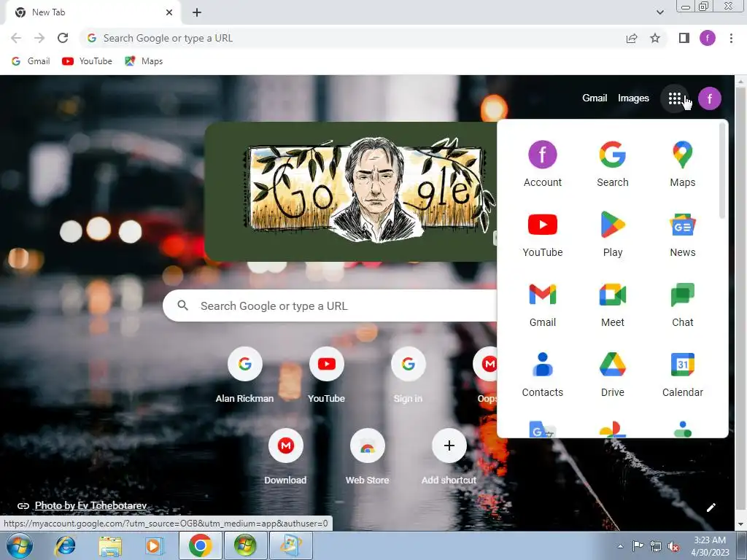Screen dimensions: 747x560
Task: Click the muted volume tray icon
Action: point(673,546)
